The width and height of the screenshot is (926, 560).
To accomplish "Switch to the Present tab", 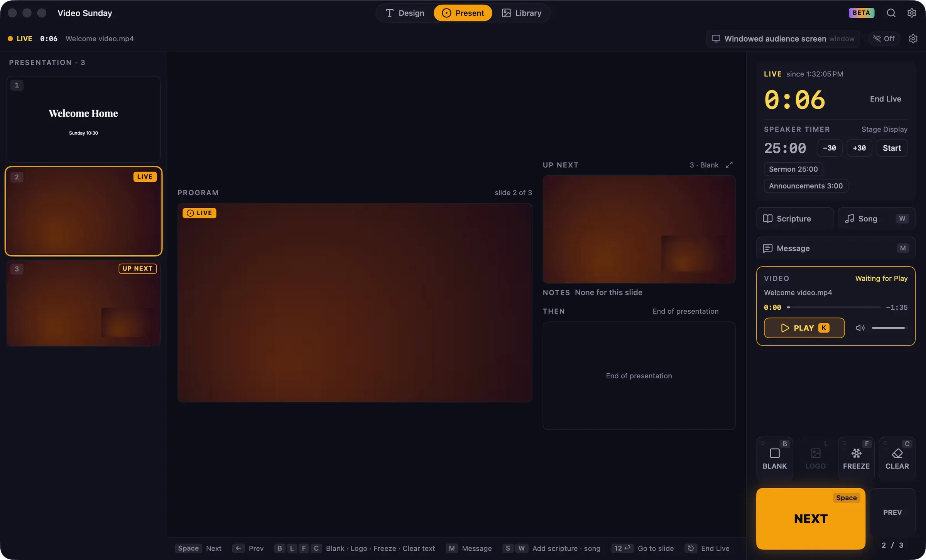I will [x=463, y=13].
